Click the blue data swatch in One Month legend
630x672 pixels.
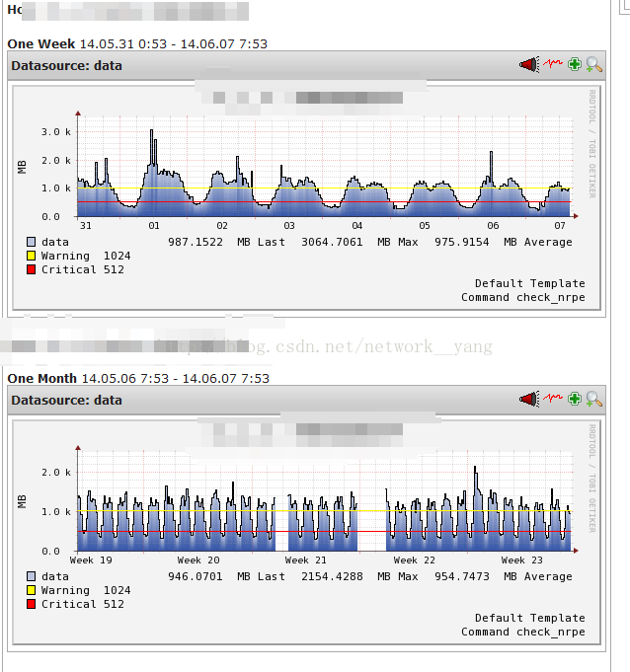31,576
